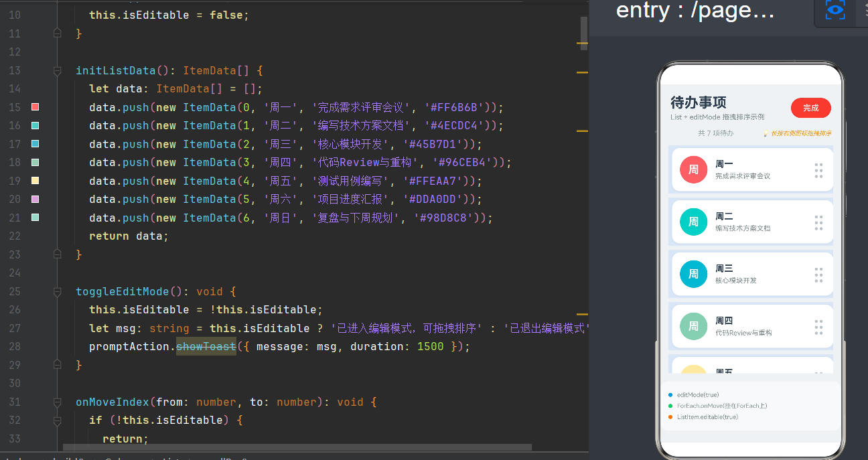Tap red circle avatar of 周一
The width and height of the screenshot is (868, 460).
click(x=693, y=169)
